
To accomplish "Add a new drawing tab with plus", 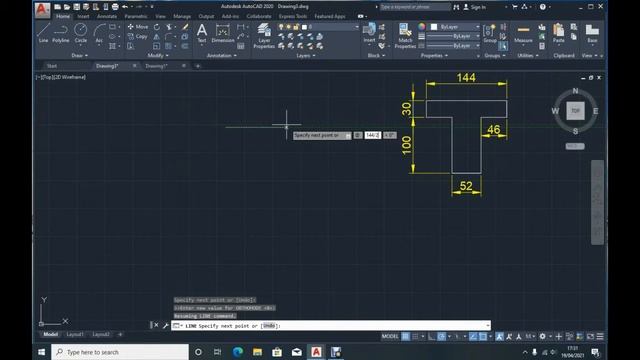I will pyautogui.click(x=198, y=66).
